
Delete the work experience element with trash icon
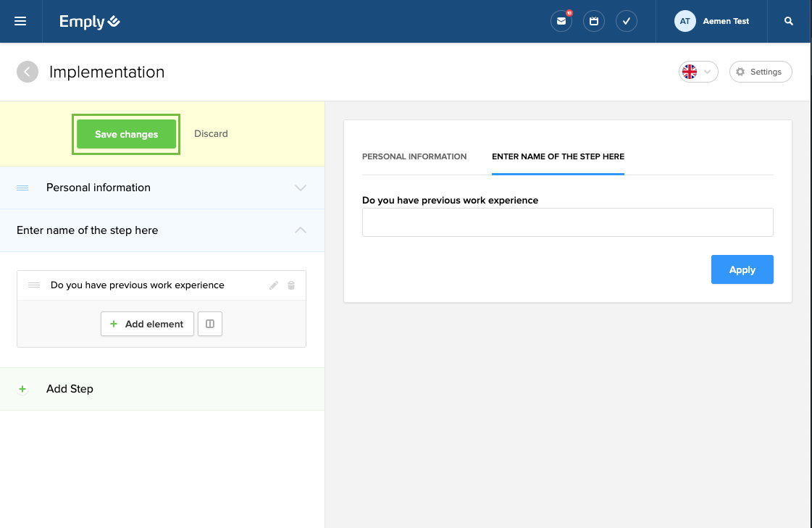coord(291,285)
